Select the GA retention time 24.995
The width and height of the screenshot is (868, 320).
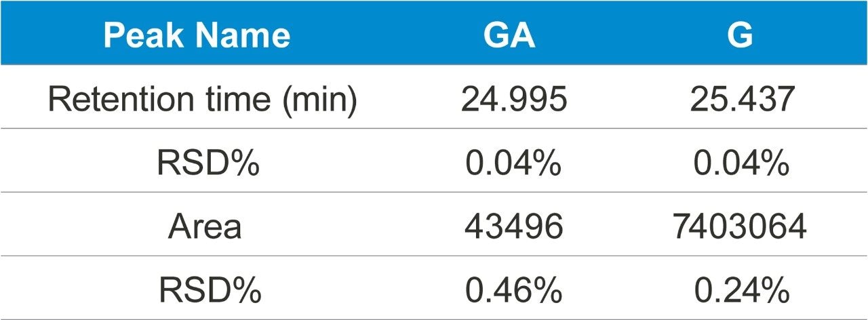[x=513, y=100]
